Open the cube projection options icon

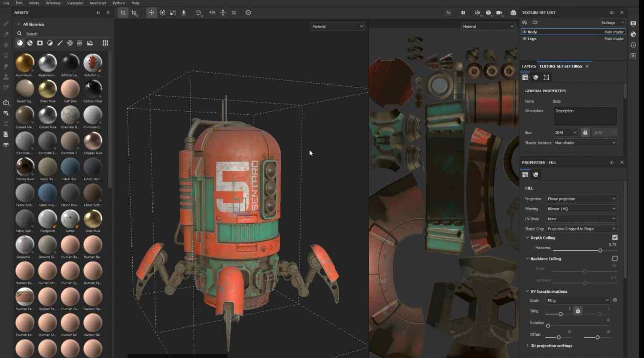tap(198, 13)
